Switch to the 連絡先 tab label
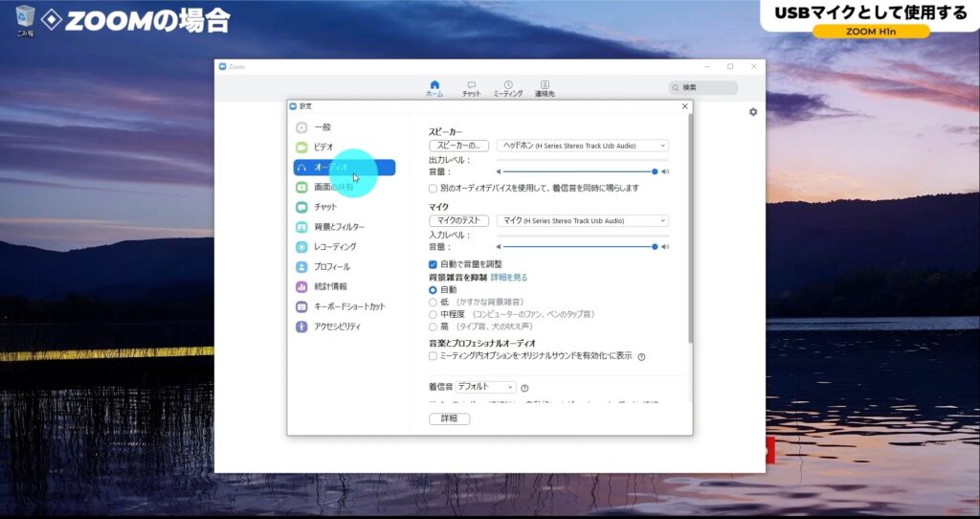This screenshot has height=519, width=980. [545, 94]
